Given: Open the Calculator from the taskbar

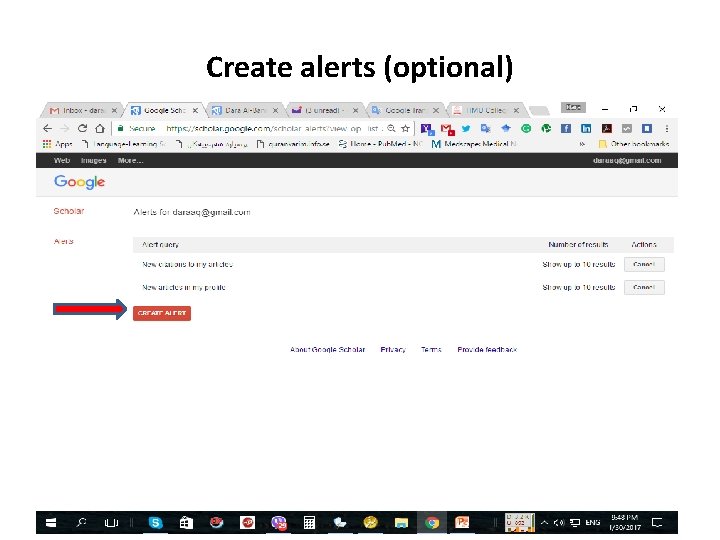Looking at the screenshot, I should [309, 523].
